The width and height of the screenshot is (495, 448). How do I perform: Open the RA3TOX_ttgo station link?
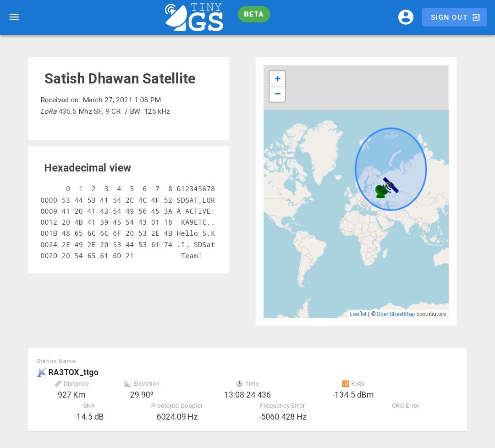click(73, 372)
